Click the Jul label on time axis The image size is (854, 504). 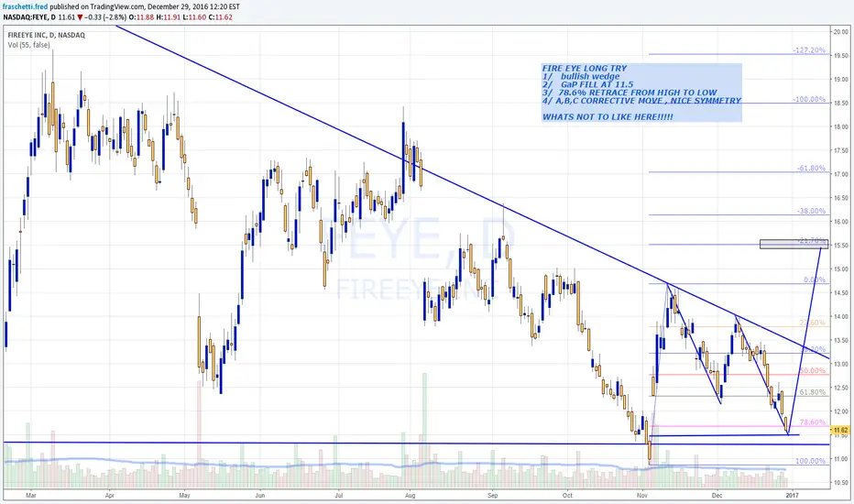click(x=339, y=495)
